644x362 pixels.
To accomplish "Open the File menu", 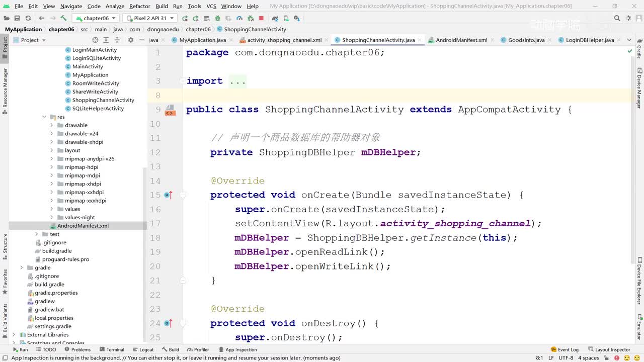I will 19,6.
